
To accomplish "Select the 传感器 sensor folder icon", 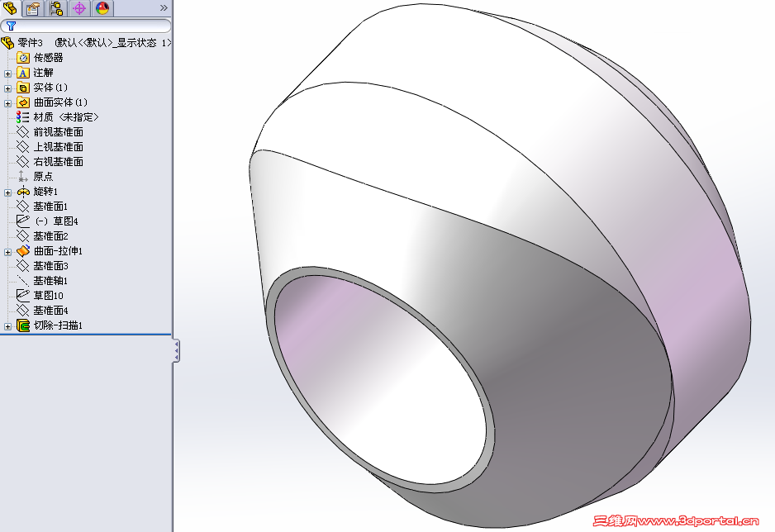I will [23, 58].
